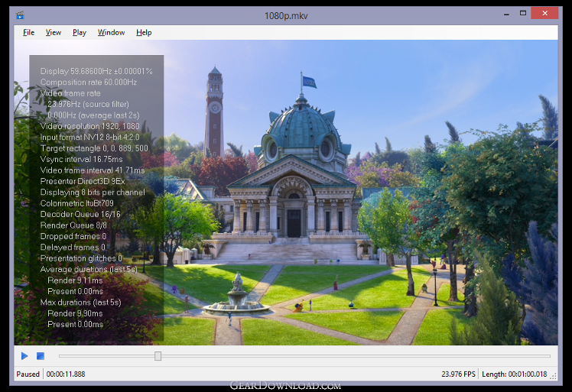This screenshot has width=572, height=392.
Task: Click the Displaying 8 bits per channel line
Action: [x=93, y=192]
